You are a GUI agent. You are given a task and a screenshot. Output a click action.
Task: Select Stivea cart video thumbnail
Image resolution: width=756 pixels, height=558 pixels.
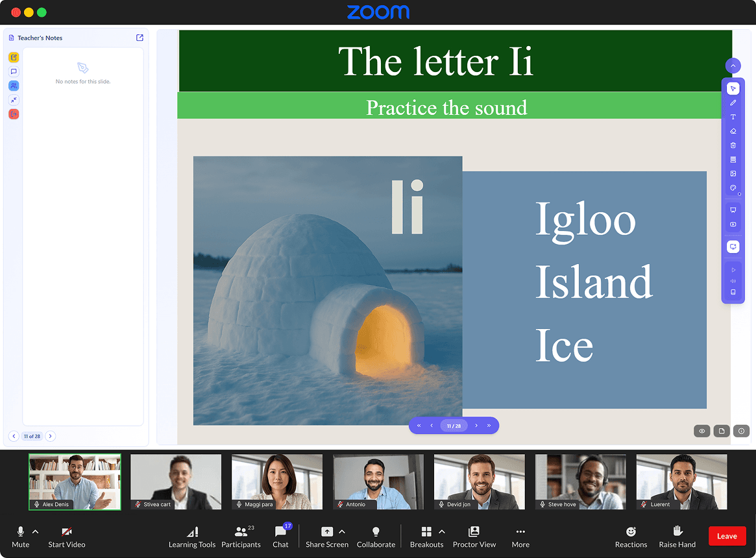tap(176, 481)
